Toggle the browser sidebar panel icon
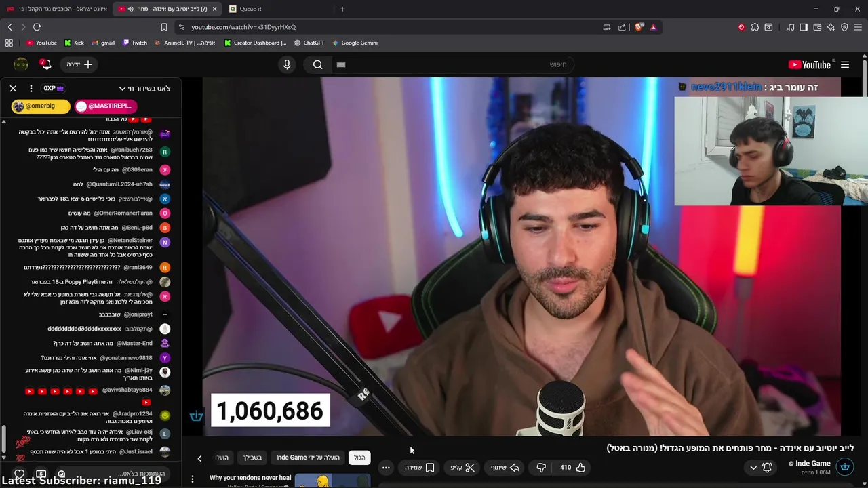The height and width of the screenshot is (488, 868). click(804, 27)
